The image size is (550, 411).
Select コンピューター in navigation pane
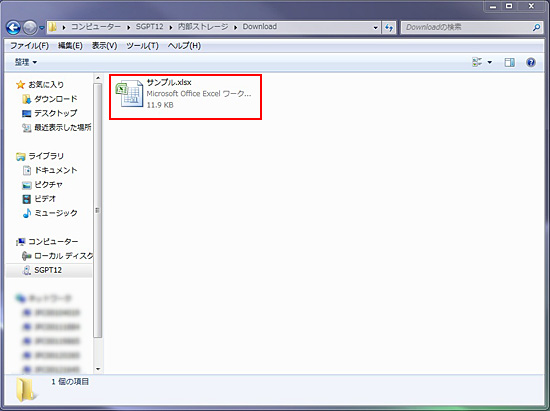53,242
